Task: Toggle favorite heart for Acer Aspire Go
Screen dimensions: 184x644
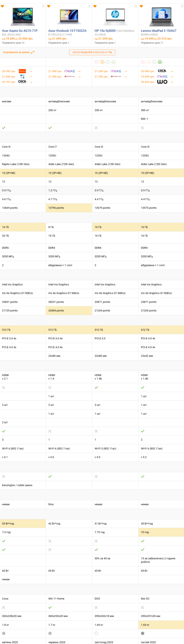Action: (x=2, y=6)
